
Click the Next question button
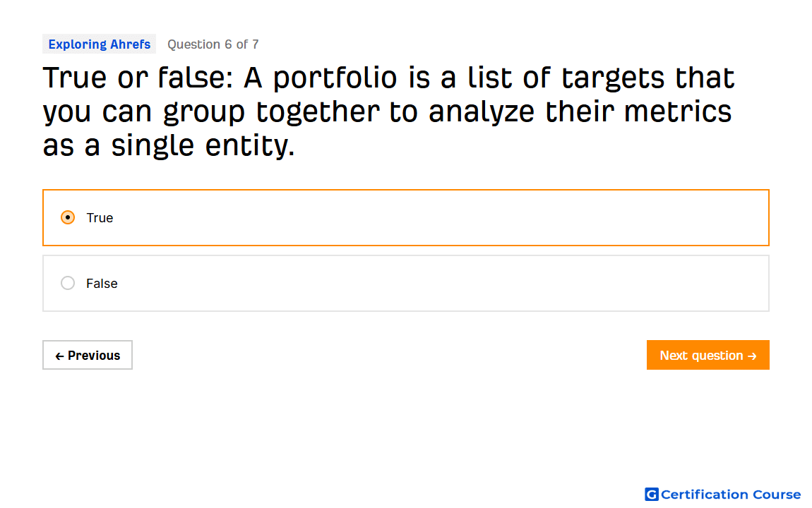pyautogui.click(x=707, y=355)
